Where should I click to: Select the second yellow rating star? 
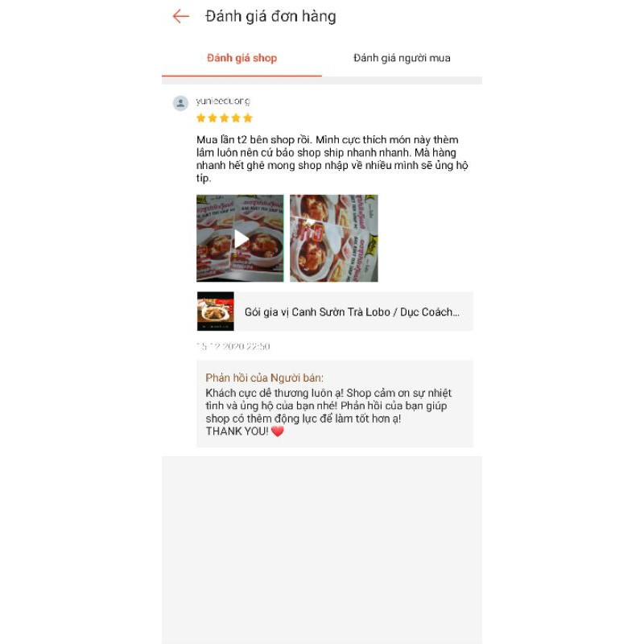[x=213, y=118]
